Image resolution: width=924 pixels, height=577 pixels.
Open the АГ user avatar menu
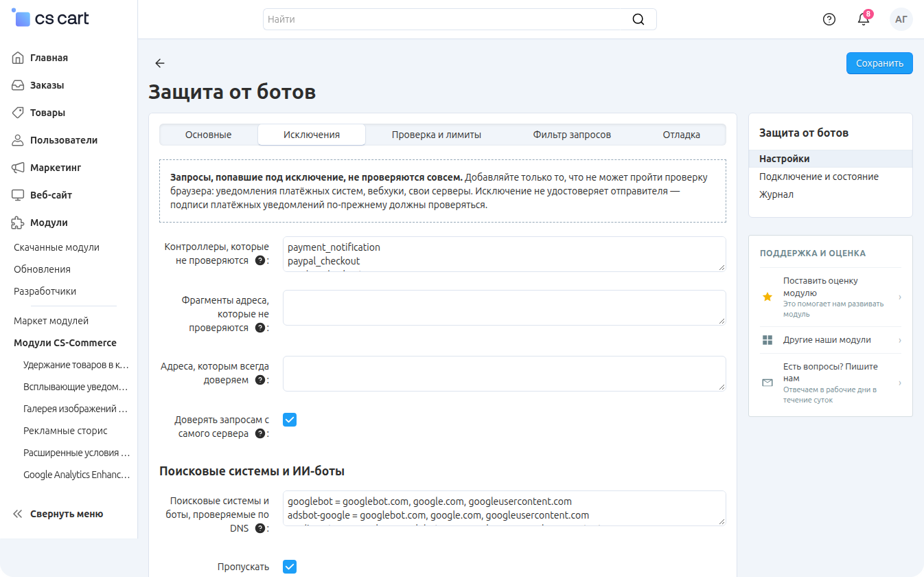pyautogui.click(x=901, y=19)
